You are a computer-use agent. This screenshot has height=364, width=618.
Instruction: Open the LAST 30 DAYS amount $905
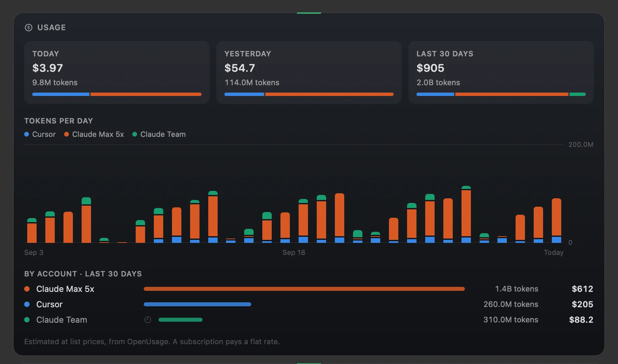pyautogui.click(x=430, y=68)
